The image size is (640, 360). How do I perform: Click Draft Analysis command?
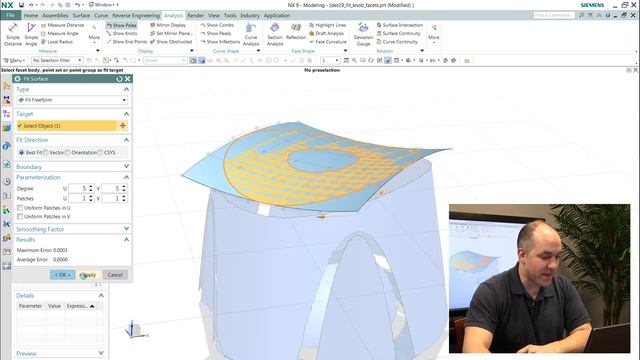click(326, 33)
